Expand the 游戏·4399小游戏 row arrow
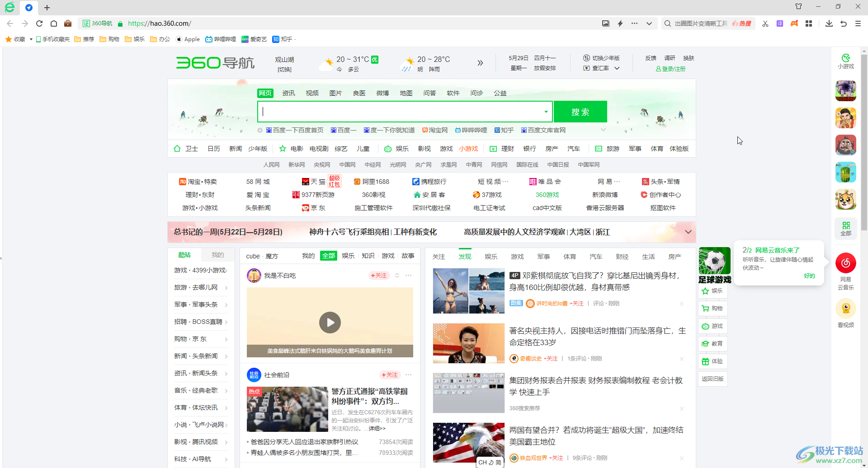868x468 pixels. (226, 271)
